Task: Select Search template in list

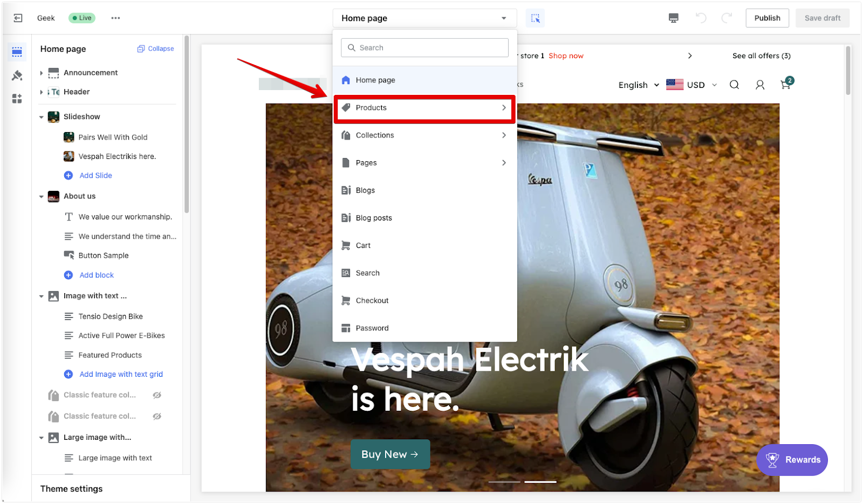Action: [x=424, y=273]
